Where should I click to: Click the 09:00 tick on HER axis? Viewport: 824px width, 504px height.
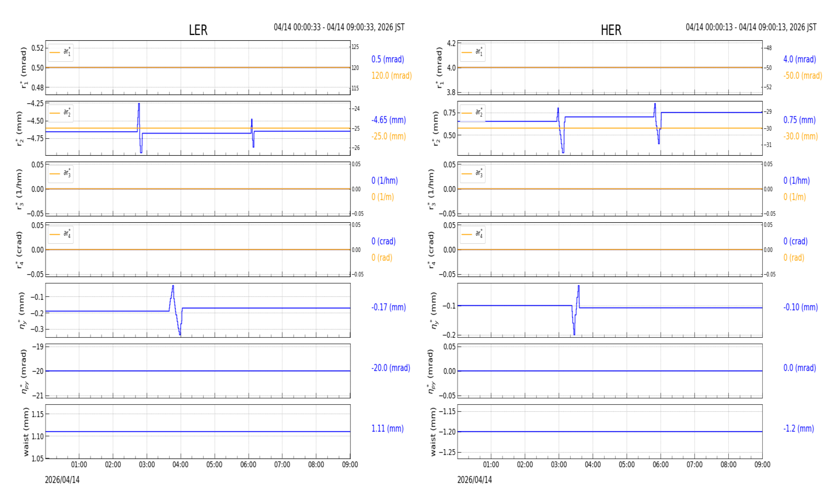762,465
